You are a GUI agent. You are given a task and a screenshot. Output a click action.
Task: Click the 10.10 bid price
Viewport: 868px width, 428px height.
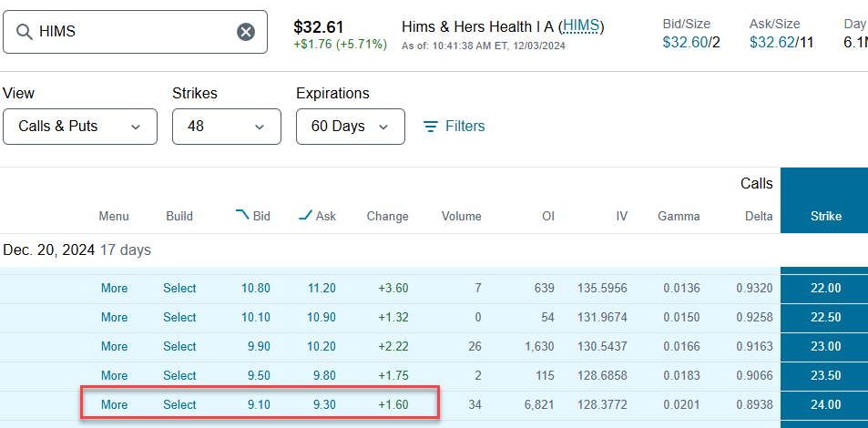coord(256,318)
